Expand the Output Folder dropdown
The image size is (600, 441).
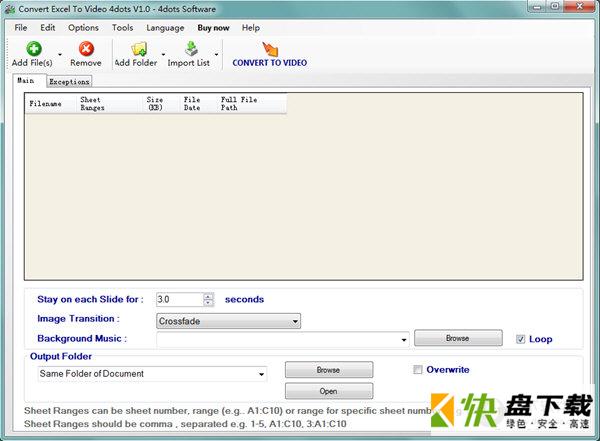[261, 374]
